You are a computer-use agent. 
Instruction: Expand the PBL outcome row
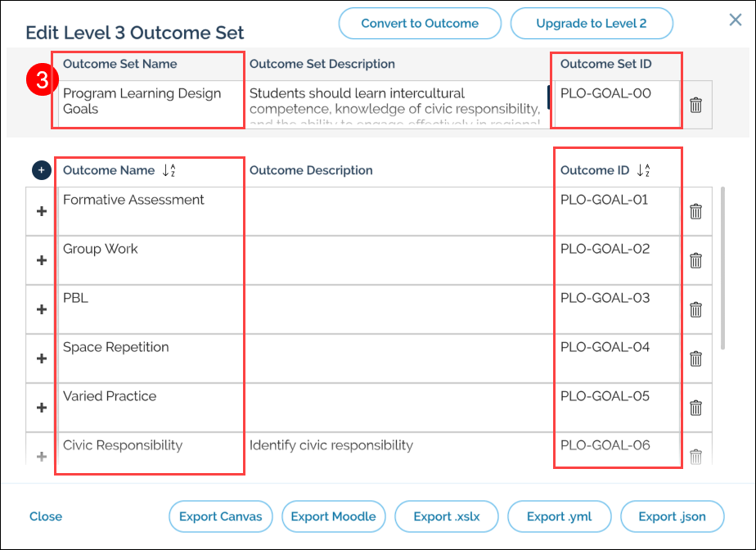click(x=42, y=309)
